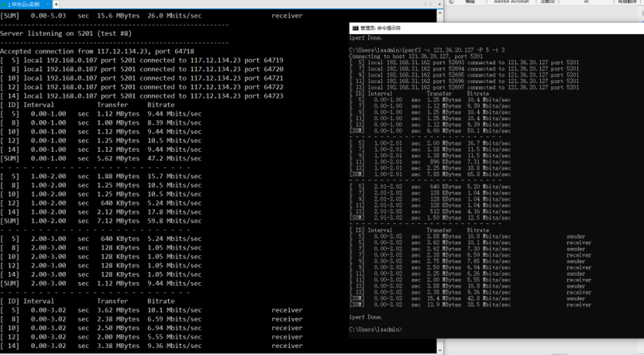Click the connection line ending with port 64719

[142, 60]
